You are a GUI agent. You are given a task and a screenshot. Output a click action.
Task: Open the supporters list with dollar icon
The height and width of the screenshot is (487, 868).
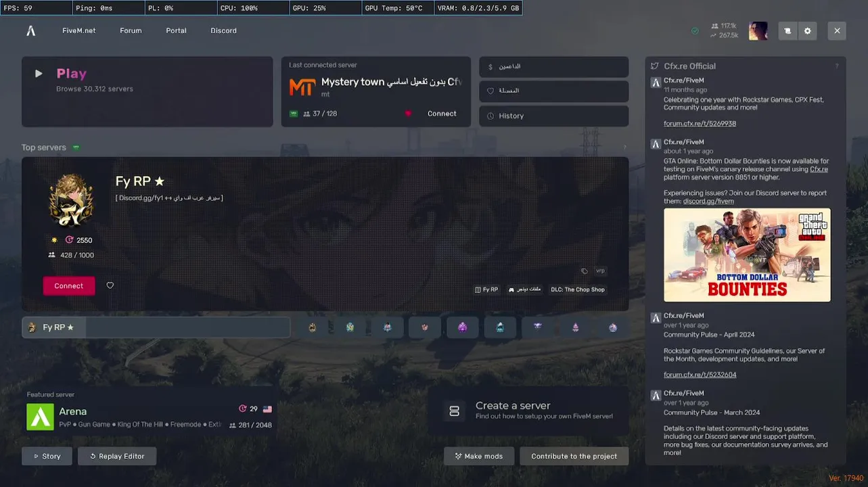[553, 66]
